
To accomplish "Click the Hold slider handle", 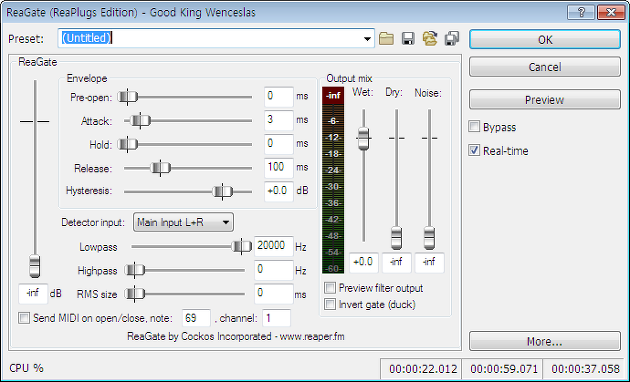I will [x=128, y=144].
